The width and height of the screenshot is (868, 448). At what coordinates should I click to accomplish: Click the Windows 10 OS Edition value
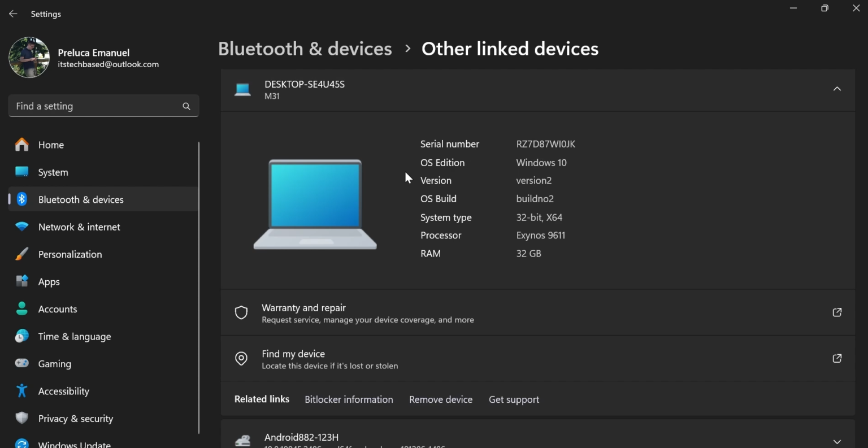[x=541, y=163]
